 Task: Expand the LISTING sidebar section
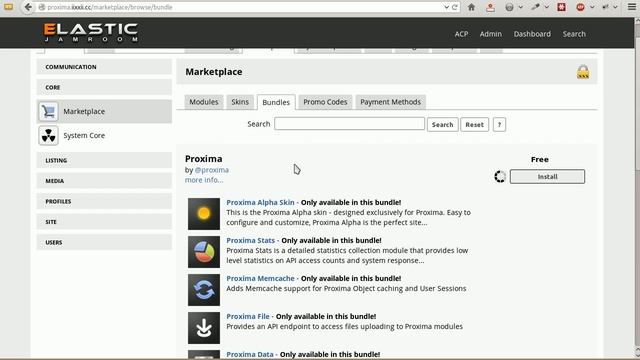pos(104,160)
